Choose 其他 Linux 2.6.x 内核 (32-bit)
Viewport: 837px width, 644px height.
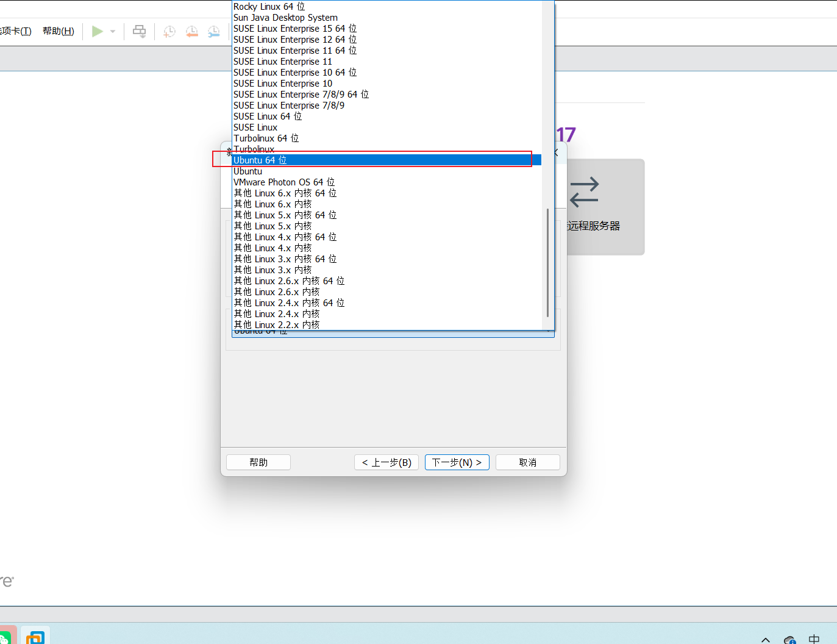click(x=386, y=292)
